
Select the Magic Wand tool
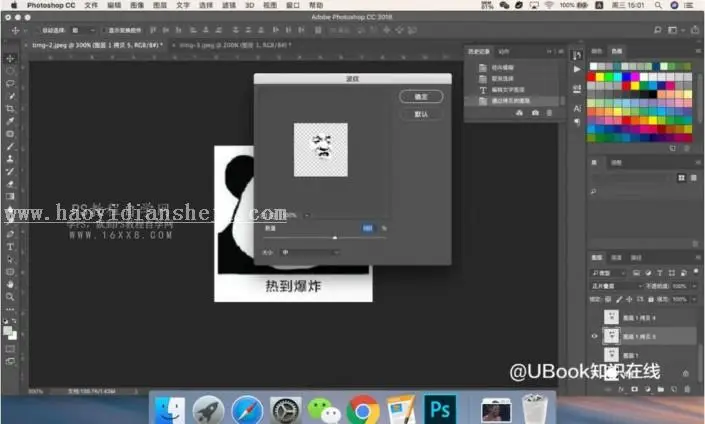[x=10, y=96]
